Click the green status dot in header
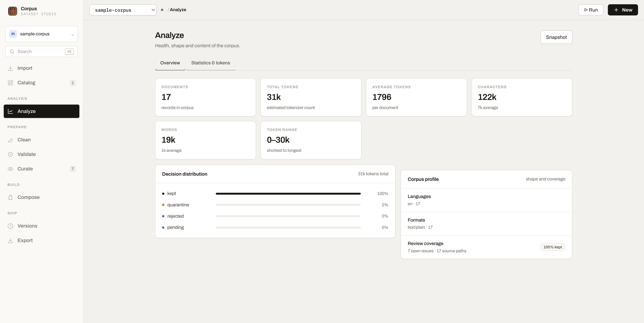This screenshot has height=323, width=644. [x=162, y=10]
